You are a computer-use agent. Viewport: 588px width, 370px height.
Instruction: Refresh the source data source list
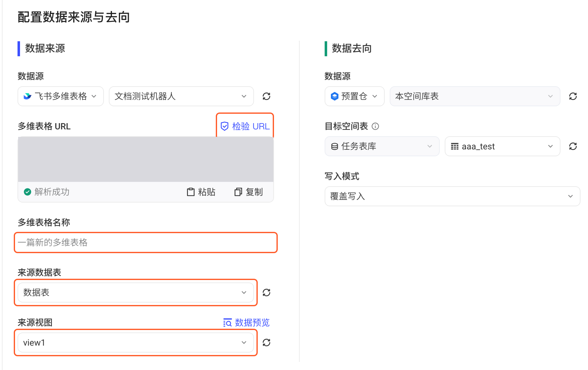click(x=266, y=96)
